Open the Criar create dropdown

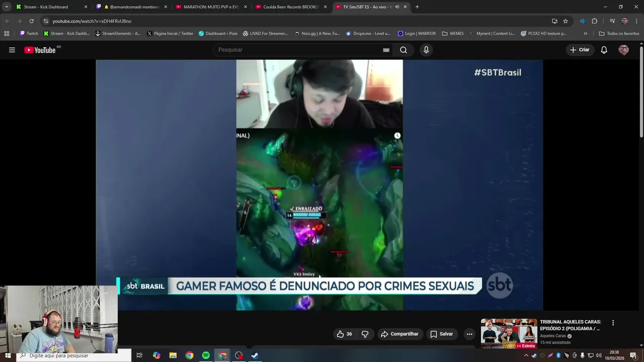tap(579, 50)
